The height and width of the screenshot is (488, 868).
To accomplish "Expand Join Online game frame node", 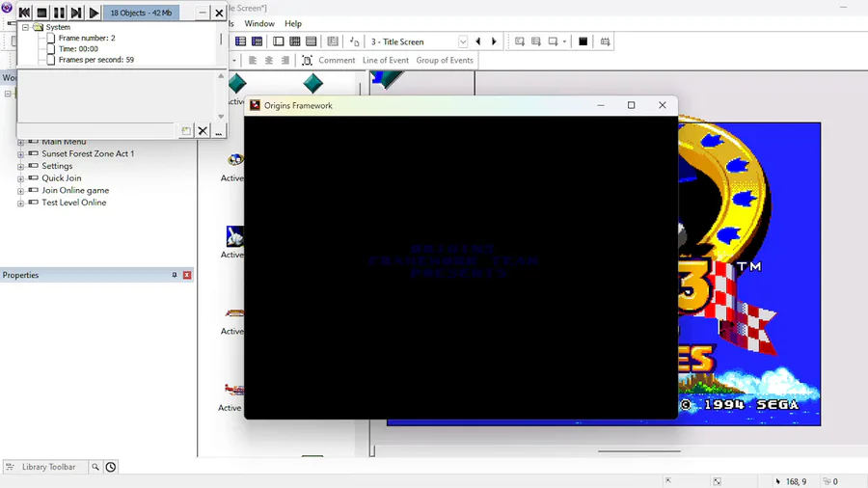I will tap(20, 191).
